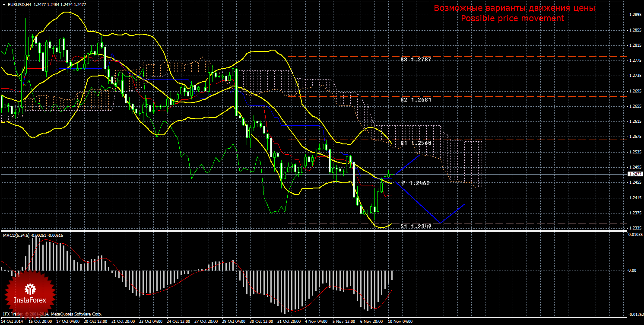Screen dimensions: 644x325
Task: Click the 10 Nov 04:00 time label
Action: (400, 322)
